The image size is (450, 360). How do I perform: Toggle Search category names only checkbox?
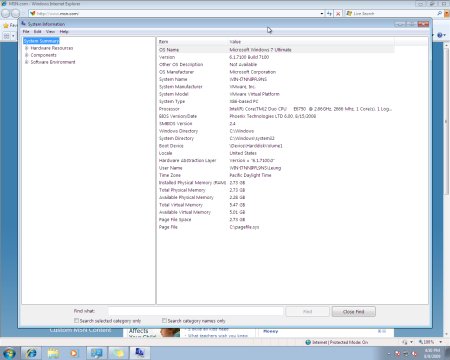click(x=164, y=320)
